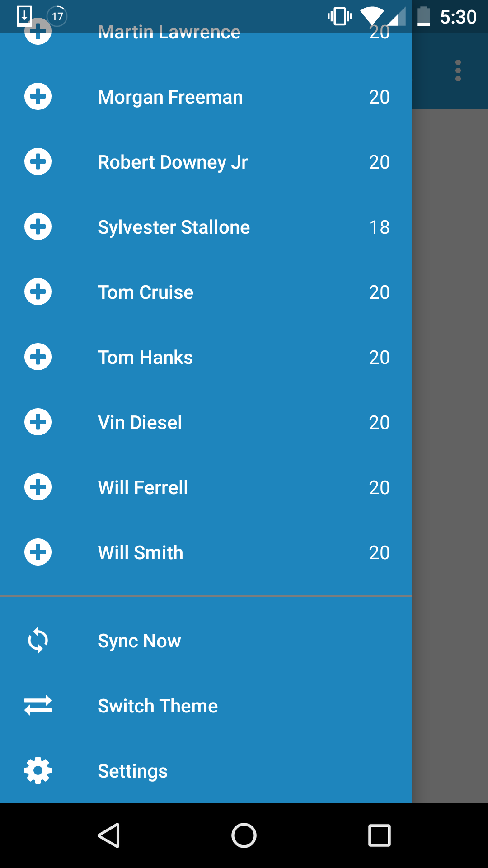Tap the plus icon beside Tom Cruise

click(x=38, y=292)
